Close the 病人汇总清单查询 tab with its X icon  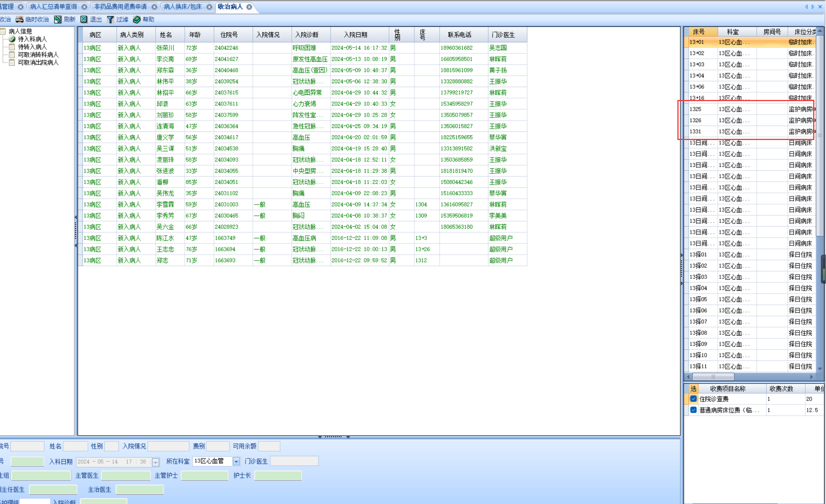(x=84, y=7)
